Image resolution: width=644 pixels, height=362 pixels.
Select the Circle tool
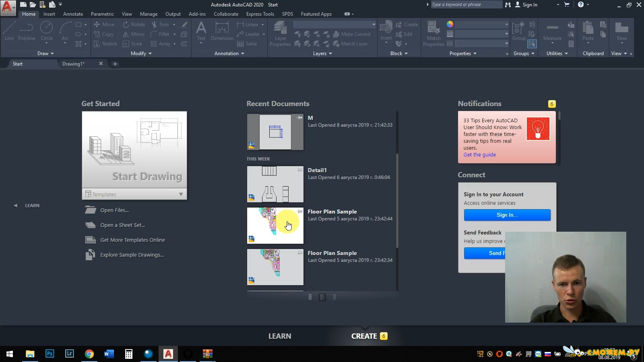pyautogui.click(x=47, y=31)
